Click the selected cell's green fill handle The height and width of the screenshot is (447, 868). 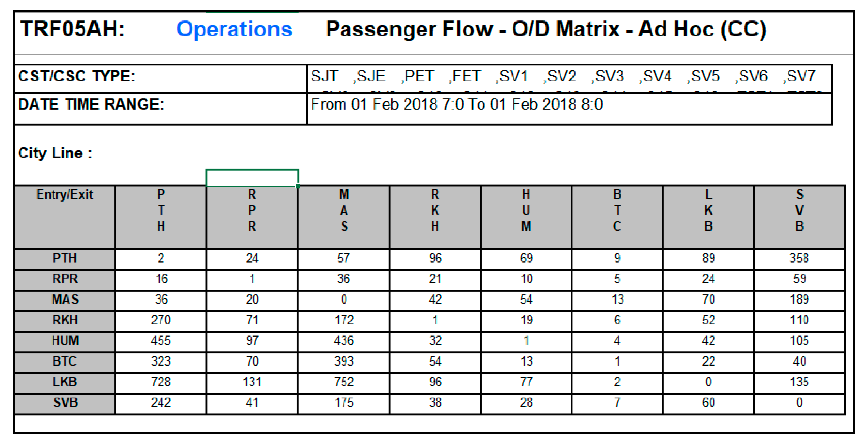pos(298,186)
